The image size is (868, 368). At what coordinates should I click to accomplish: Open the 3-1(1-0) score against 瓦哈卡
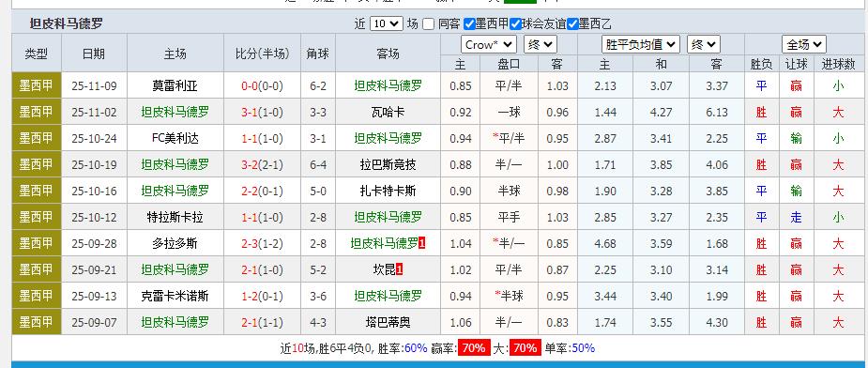(x=263, y=112)
